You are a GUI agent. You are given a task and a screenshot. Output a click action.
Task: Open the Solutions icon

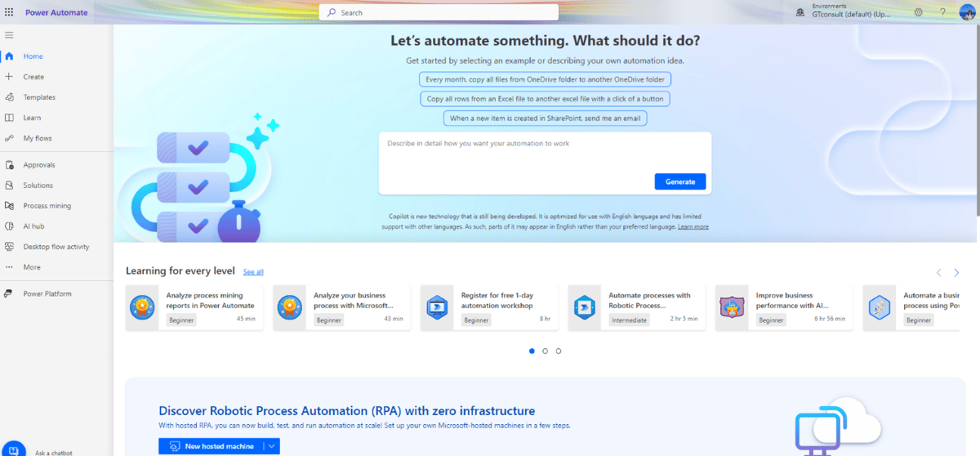click(x=9, y=185)
